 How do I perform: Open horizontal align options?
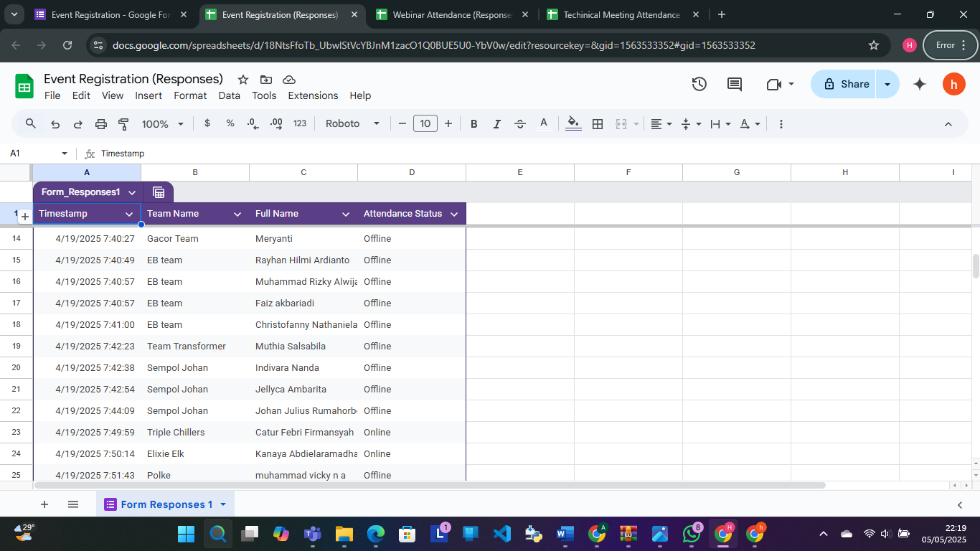(661, 124)
